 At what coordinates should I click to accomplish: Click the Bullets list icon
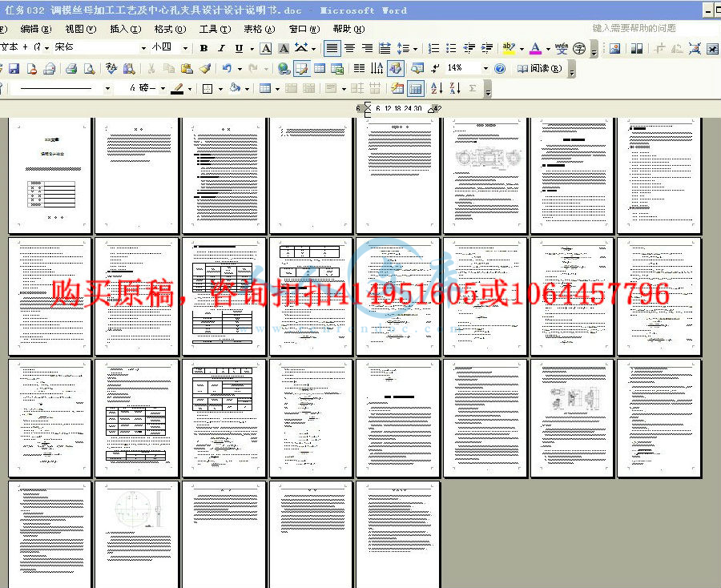[452, 48]
